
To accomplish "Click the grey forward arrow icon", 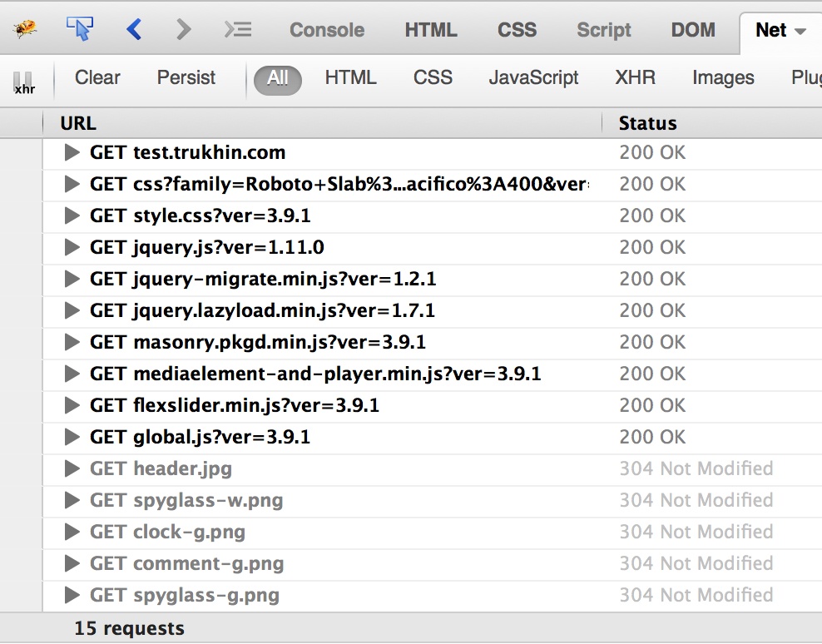I will coord(184,30).
